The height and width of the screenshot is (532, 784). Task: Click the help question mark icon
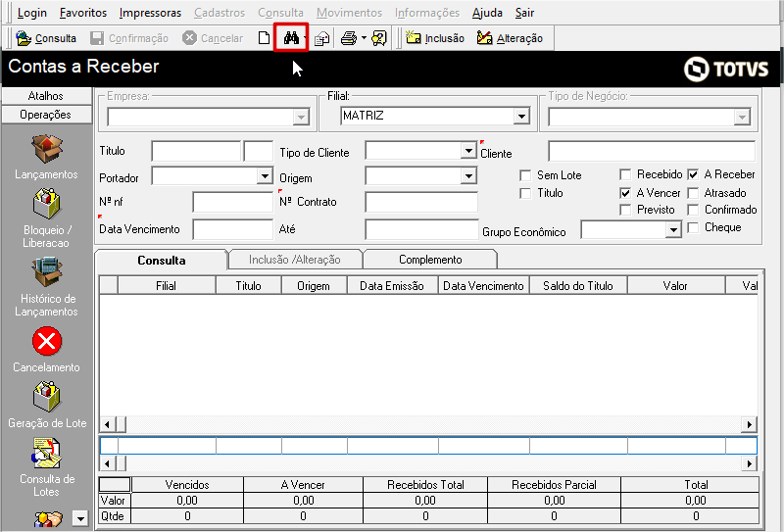tap(379, 38)
